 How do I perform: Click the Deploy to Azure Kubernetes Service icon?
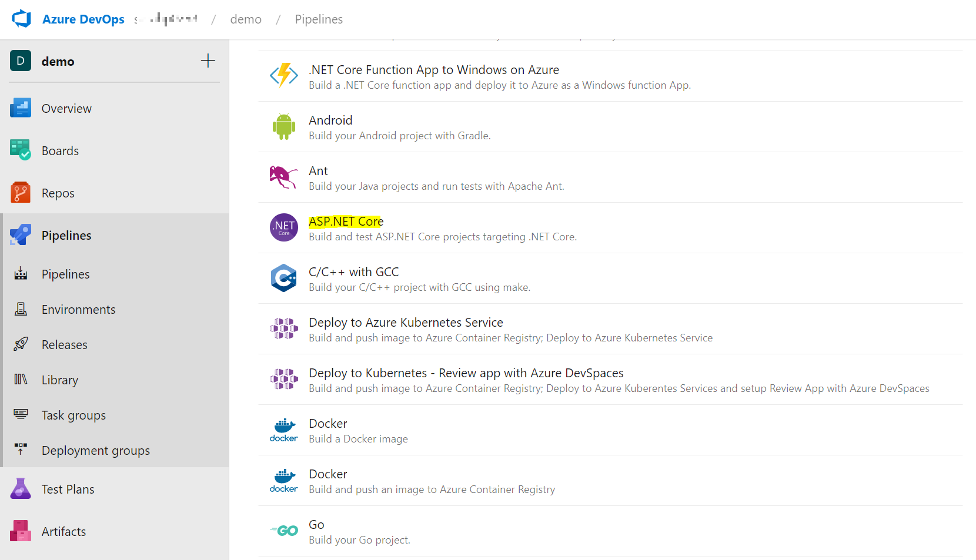click(x=284, y=328)
